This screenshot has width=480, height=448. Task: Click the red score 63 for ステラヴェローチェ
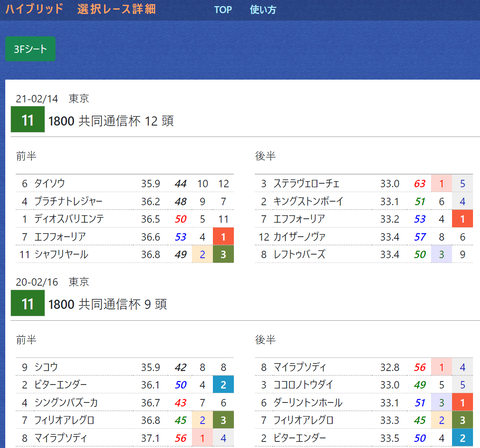coord(420,183)
